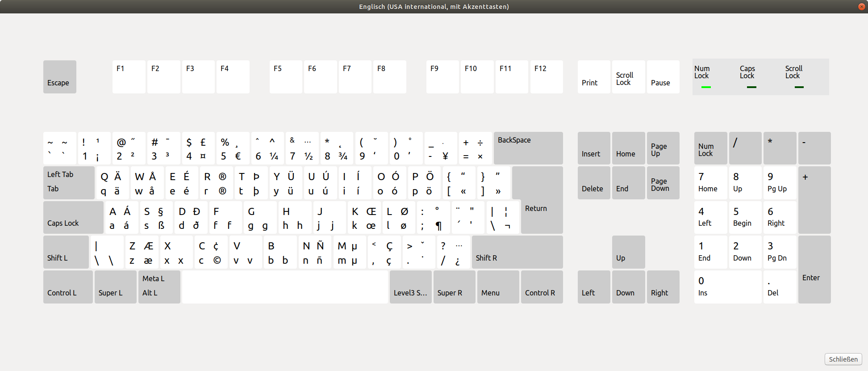Viewport: 868px width, 371px height.
Task: Click the Num Lock indicator light
Action: pyautogui.click(x=706, y=87)
